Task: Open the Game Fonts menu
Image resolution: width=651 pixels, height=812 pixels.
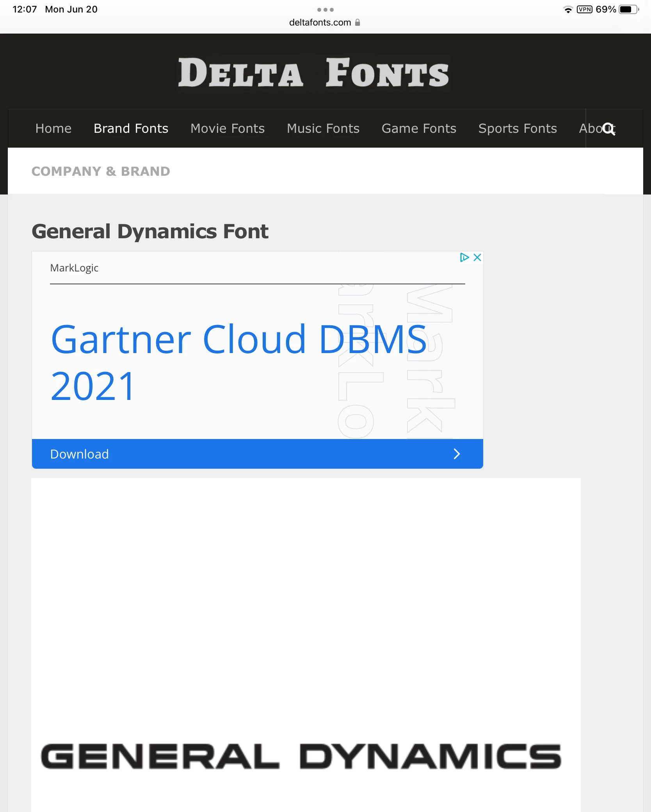Action: pyautogui.click(x=419, y=128)
